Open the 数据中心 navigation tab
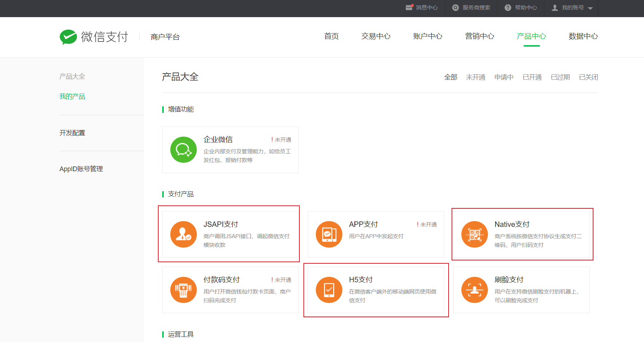This screenshot has height=342, width=644. coord(583,36)
